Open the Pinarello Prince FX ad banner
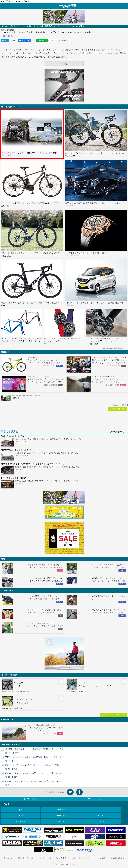The height and width of the screenshot is (868, 128). click(x=64, y=85)
